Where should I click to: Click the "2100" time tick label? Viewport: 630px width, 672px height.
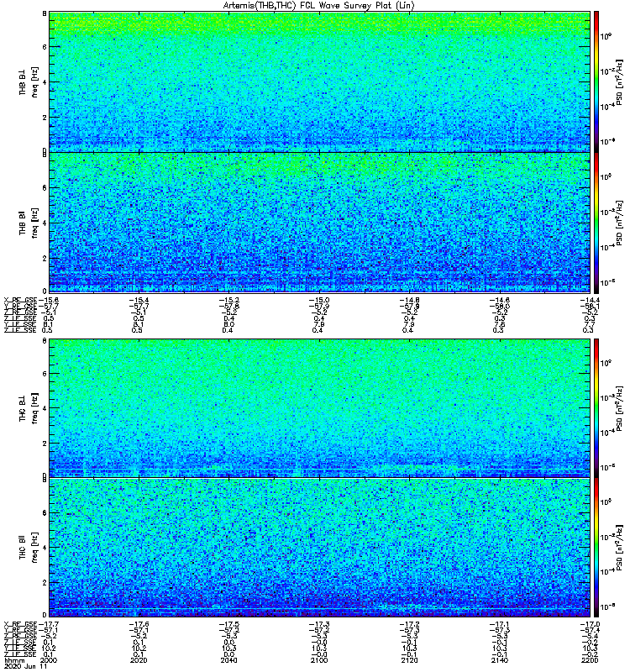pyautogui.click(x=318, y=660)
